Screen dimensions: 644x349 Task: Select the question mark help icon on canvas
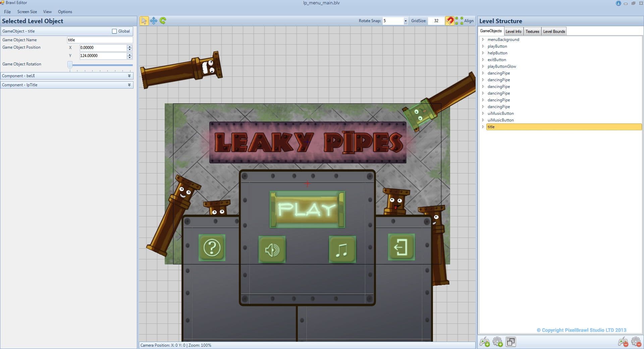(212, 248)
